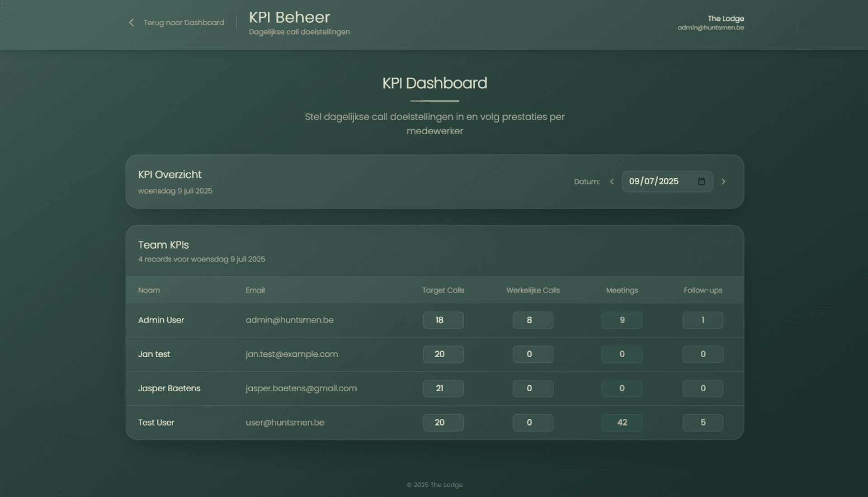This screenshot has height=497, width=868.
Task: Select the Jasper Baetens table row
Action: point(169,388)
